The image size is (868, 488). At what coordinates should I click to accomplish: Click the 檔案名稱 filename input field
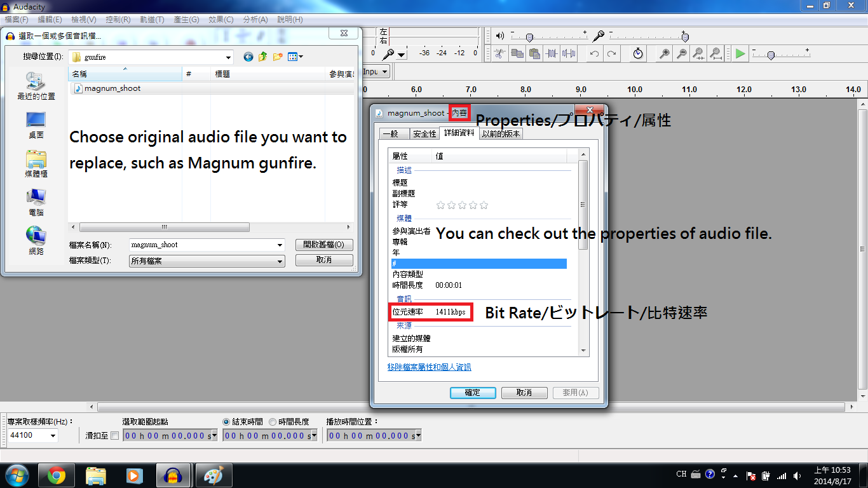(201, 245)
